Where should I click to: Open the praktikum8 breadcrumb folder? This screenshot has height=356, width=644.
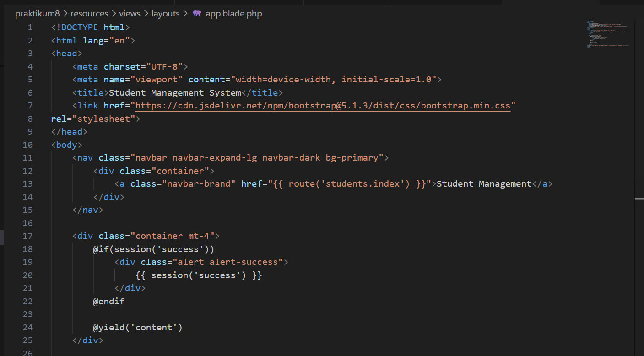click(38, 13)
